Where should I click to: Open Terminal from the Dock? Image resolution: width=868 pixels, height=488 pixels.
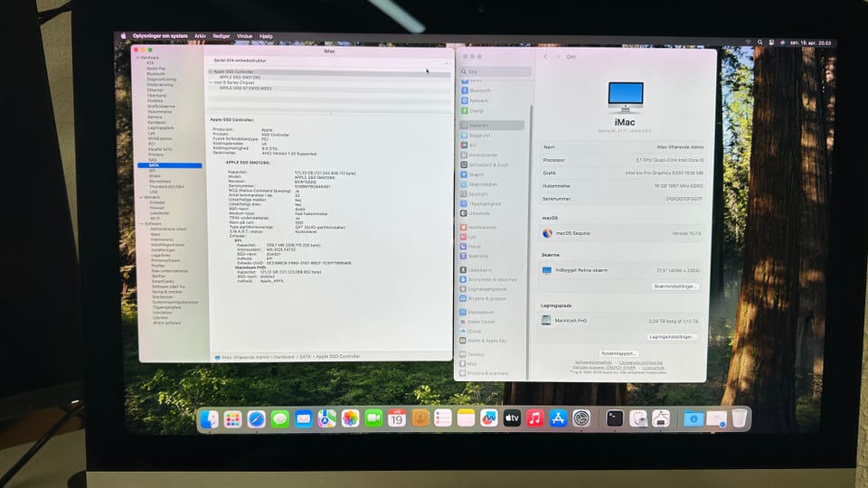615,418
